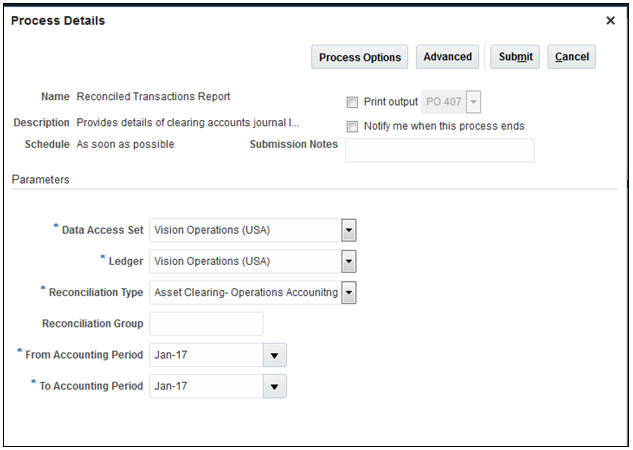The width and height of the screenshot is (633, 450).
Task: Expand the From Accounting Period dropdown arrow
Action: click(275, 355)
